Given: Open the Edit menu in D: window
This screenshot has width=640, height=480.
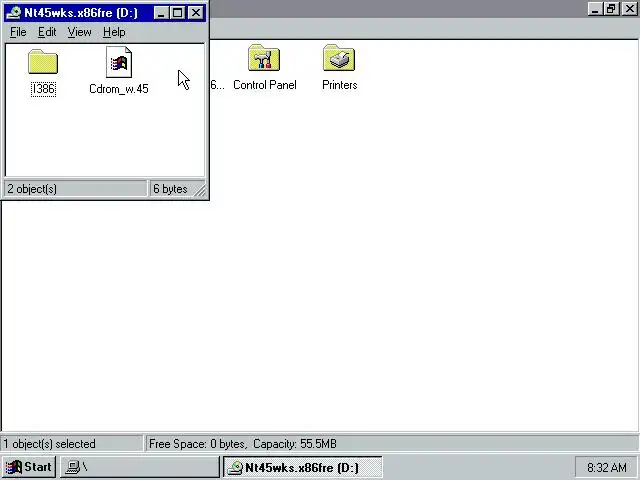Looking at the screenshot, I should [x=47, y=32].
